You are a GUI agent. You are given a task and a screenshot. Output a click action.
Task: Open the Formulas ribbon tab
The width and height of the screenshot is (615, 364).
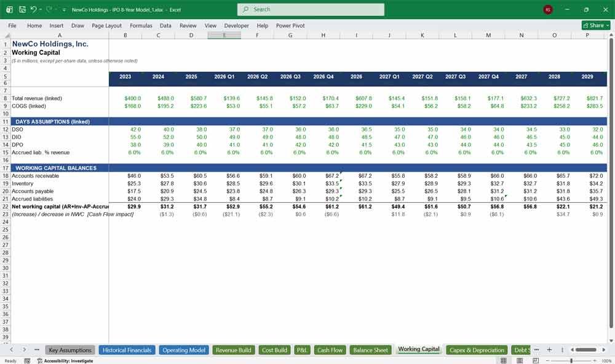tap(141, 25)
